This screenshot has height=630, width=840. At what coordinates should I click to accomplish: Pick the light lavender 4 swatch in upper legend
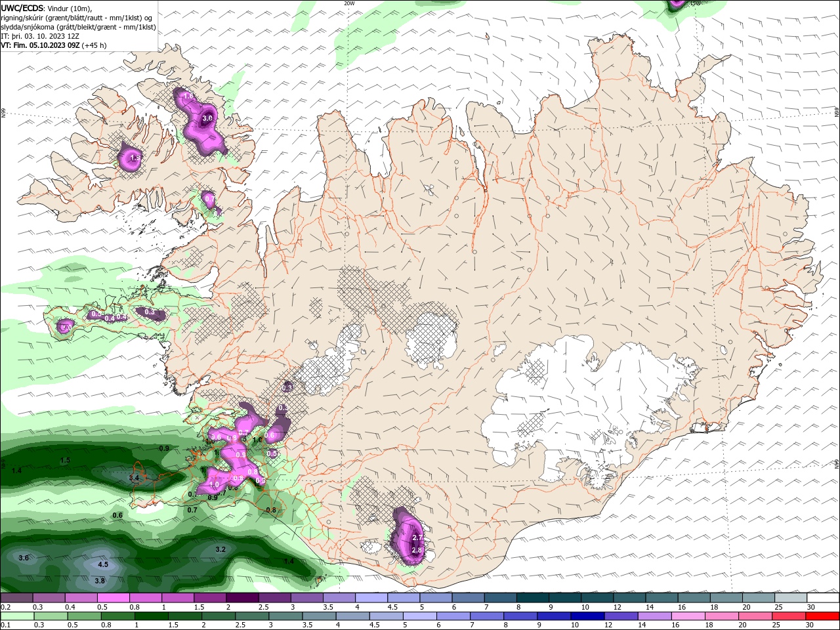pyautogui.click(x=371, y=598)
